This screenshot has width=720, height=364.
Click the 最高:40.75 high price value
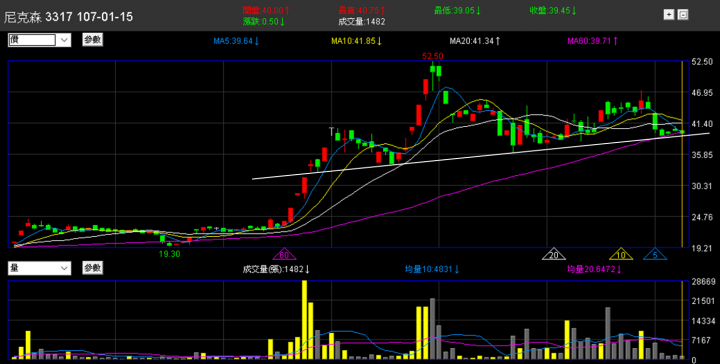tap(362, 10)
